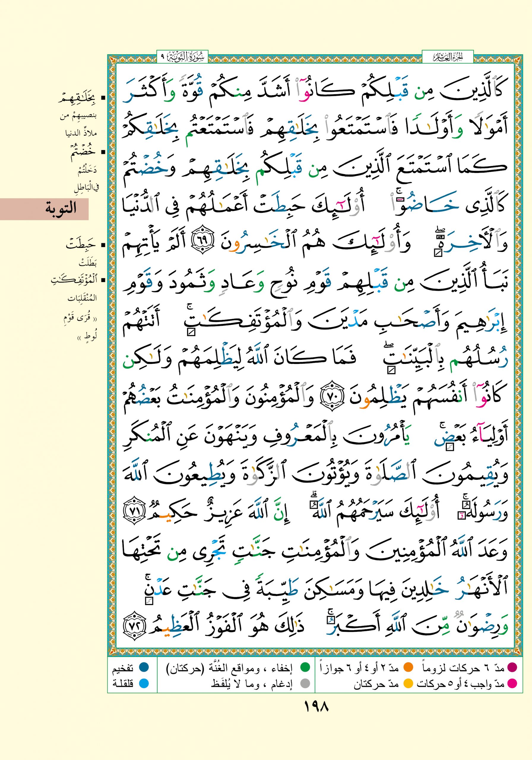Click margin glossary word المؤتفكات

point(74,280)
